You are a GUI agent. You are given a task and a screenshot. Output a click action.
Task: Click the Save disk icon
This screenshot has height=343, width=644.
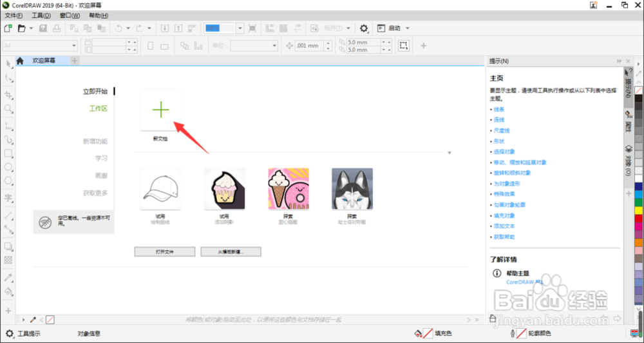tap(43, 28)
